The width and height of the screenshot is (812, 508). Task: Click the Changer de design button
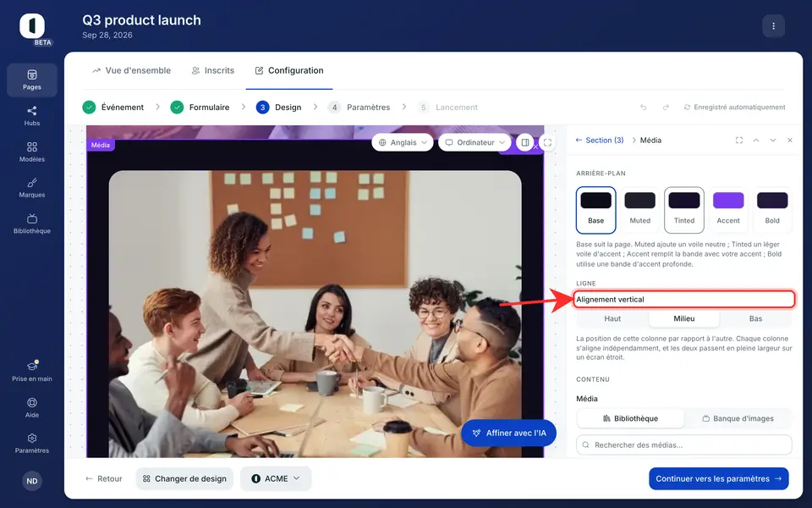click(x=185, y=478)
